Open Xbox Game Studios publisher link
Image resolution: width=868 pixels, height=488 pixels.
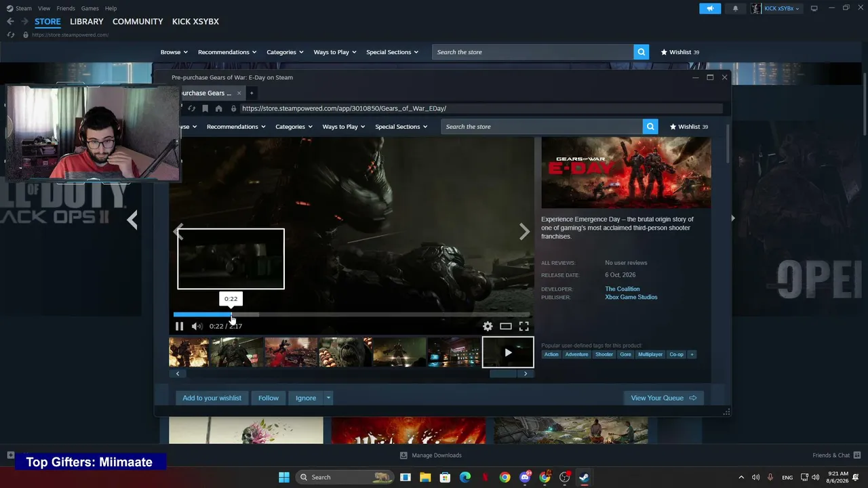pyautogui.click(x=631, y=297)
